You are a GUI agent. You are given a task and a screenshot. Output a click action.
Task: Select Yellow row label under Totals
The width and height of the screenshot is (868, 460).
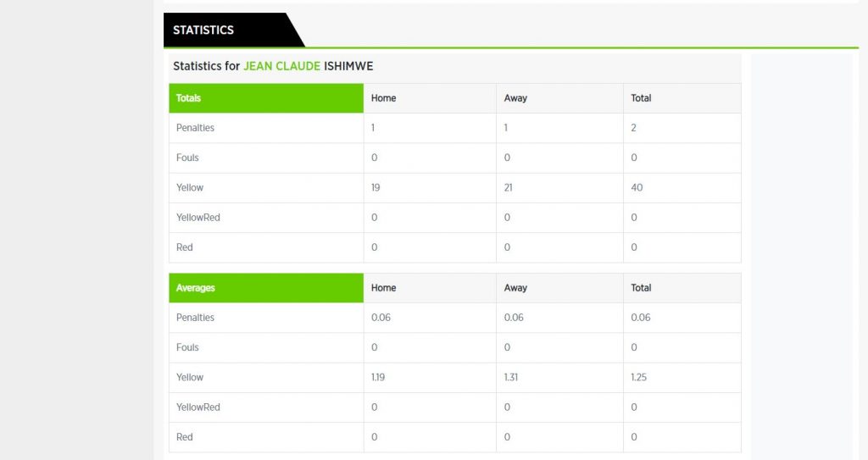tap(190, 187)
